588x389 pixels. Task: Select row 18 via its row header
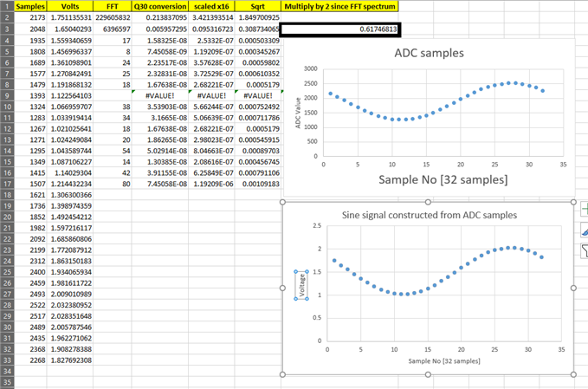[7, 195]
